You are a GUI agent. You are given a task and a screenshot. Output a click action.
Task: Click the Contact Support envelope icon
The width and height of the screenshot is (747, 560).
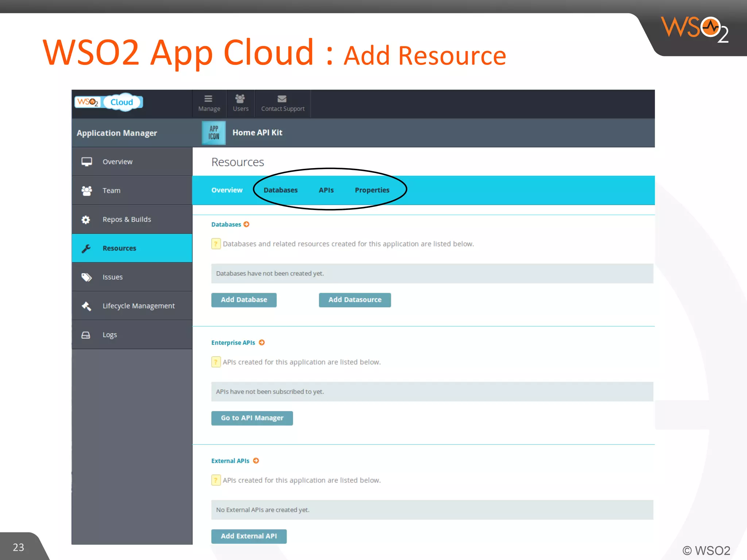click(x=282, y=99)
